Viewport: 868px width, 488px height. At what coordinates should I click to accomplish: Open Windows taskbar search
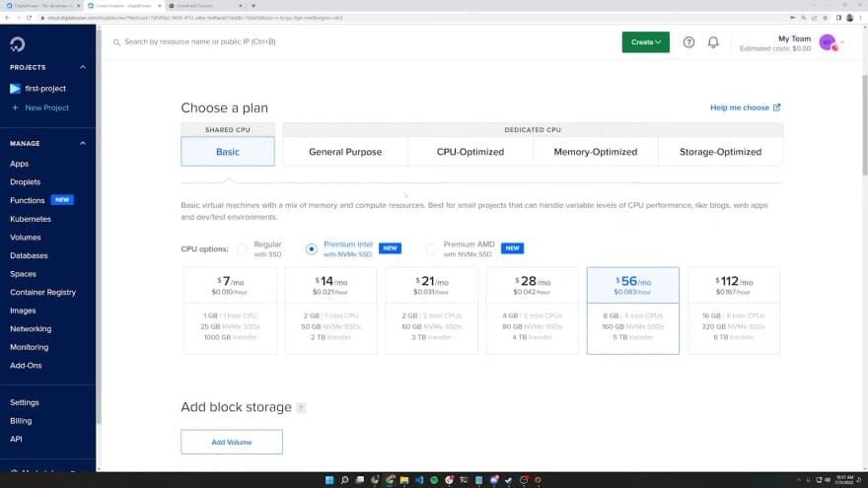(x=344, y=480)
